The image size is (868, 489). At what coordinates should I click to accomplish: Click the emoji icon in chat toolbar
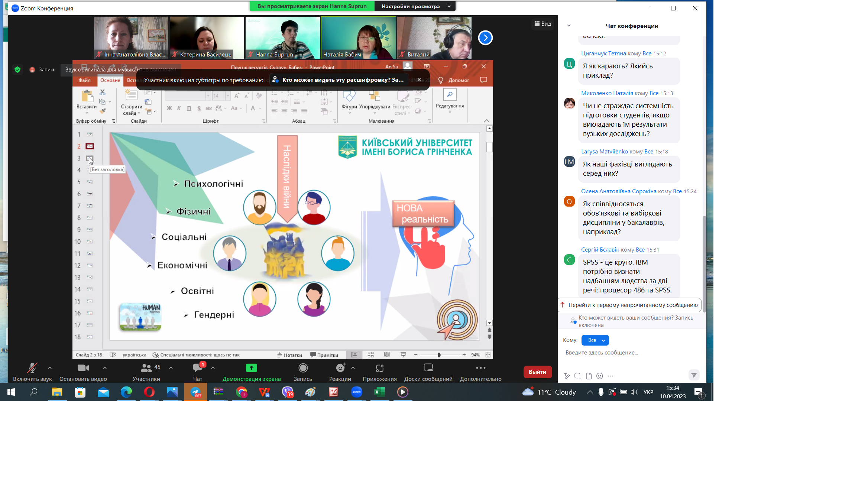tap(599, 376)
